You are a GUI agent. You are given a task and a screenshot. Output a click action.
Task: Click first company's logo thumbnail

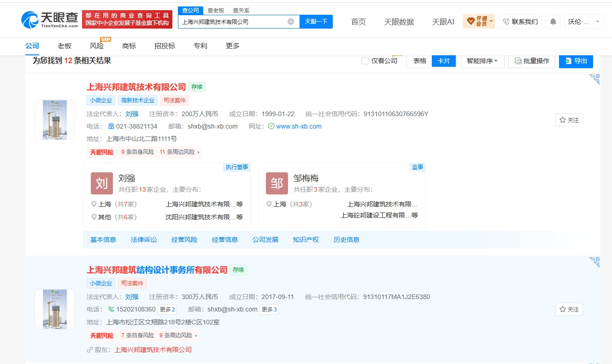click(54, 120)
